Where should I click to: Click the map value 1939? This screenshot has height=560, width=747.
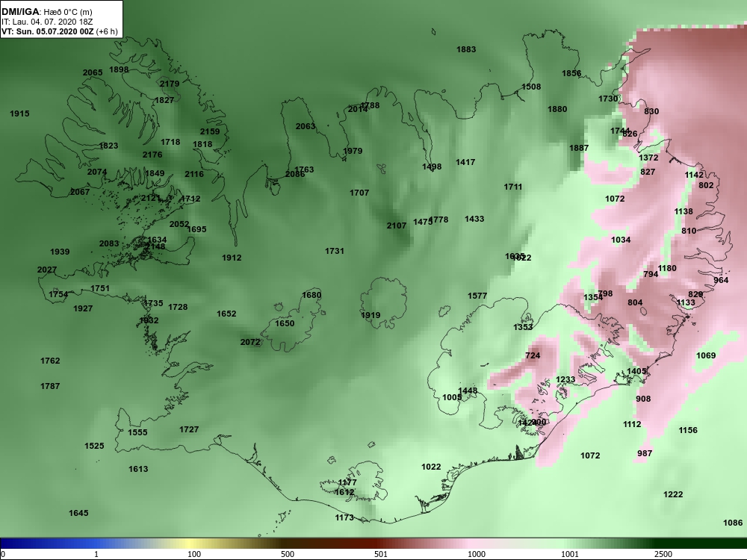[60, 252]
